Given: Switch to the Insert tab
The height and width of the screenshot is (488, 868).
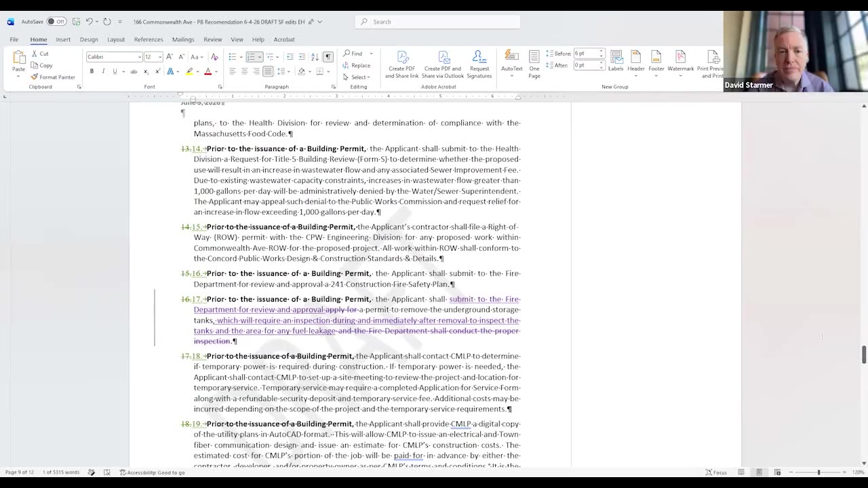Looking at the screenshot, I should tap(63, 39).
